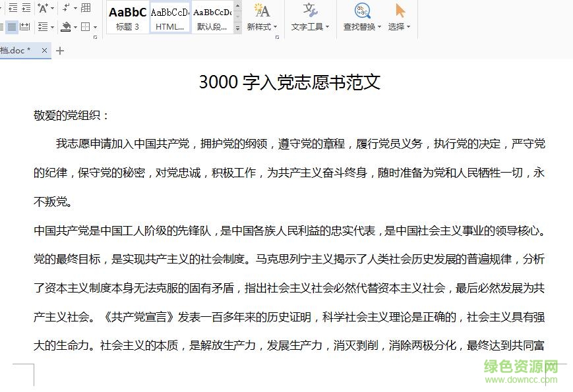Toggle align text left
Viewport: 573px width, 392px height.
(x=1, y=26)
